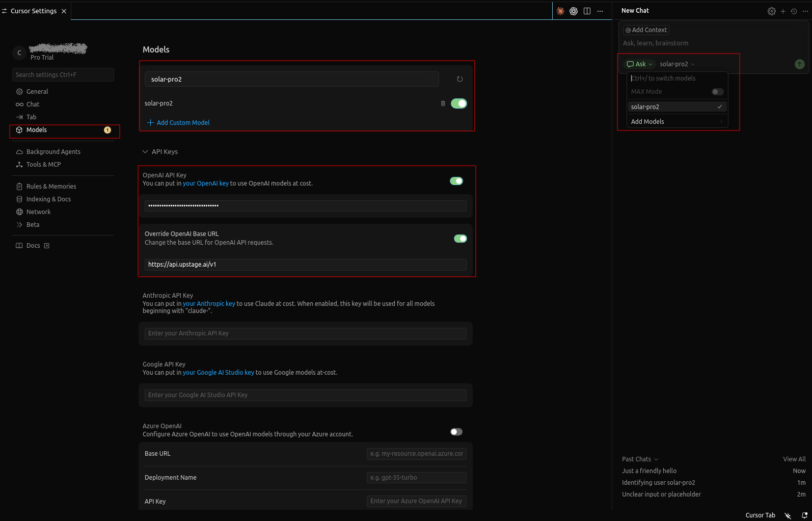Open the solar-pro2 model selector
The height and width of the screenshot is (521, 812).
click(x=677, y=64)
